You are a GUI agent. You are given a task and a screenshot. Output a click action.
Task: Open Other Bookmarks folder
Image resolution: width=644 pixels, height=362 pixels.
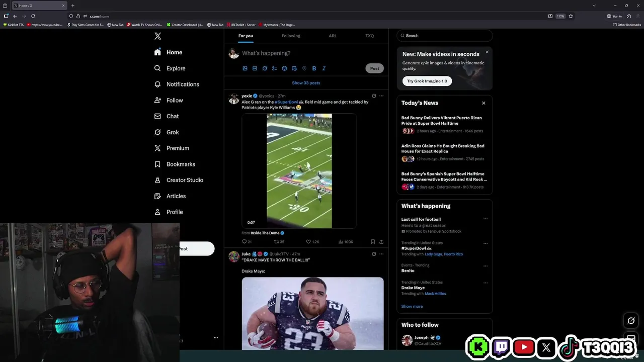point(627,25)
